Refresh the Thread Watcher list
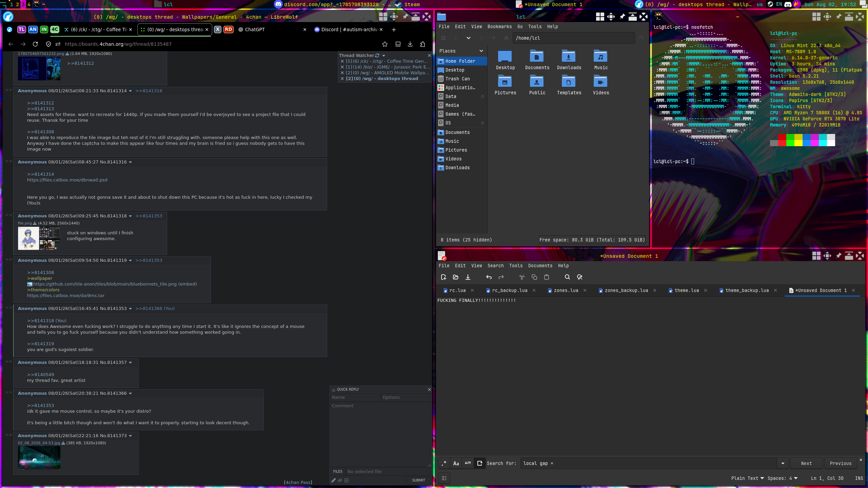 (x=377, y=55)
